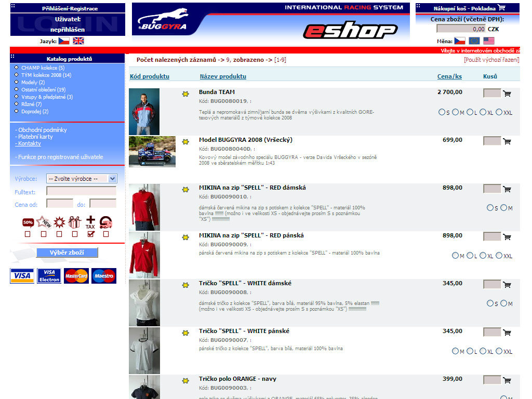Click star icon beside MIKINA RED dámská

185,190
